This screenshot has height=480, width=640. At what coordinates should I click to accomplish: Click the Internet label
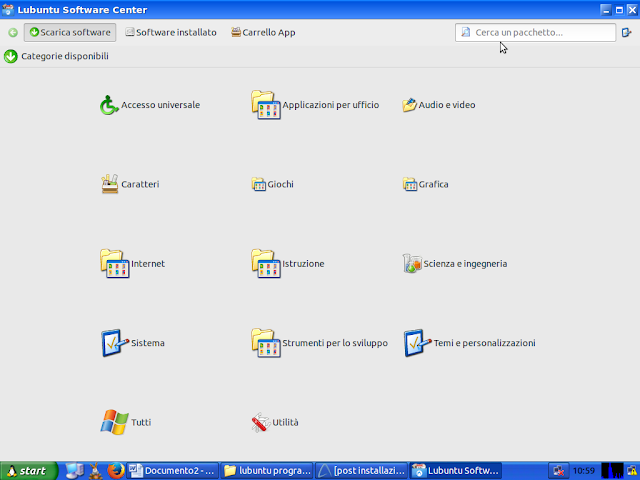(148, 264)
